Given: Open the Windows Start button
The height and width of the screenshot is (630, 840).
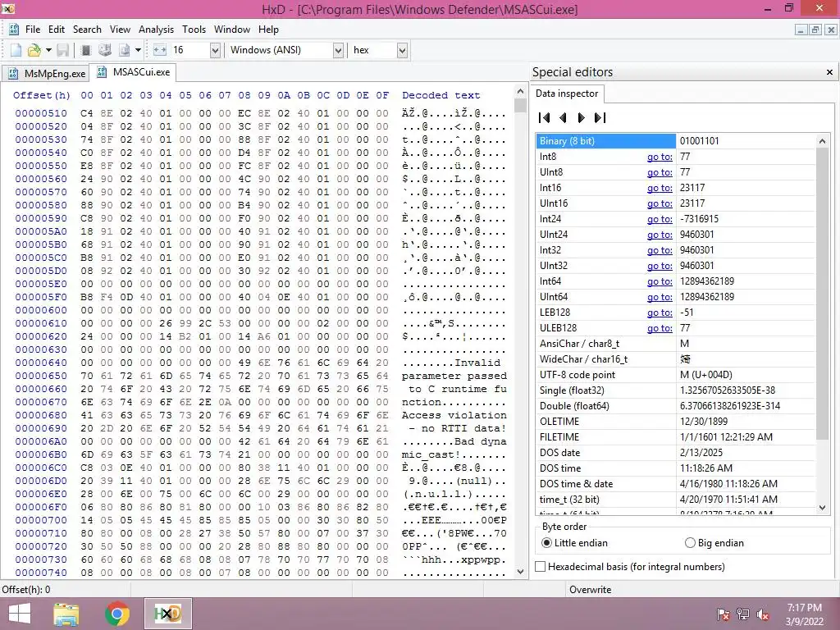Looking at the screenshot, I should pos(20,614).
